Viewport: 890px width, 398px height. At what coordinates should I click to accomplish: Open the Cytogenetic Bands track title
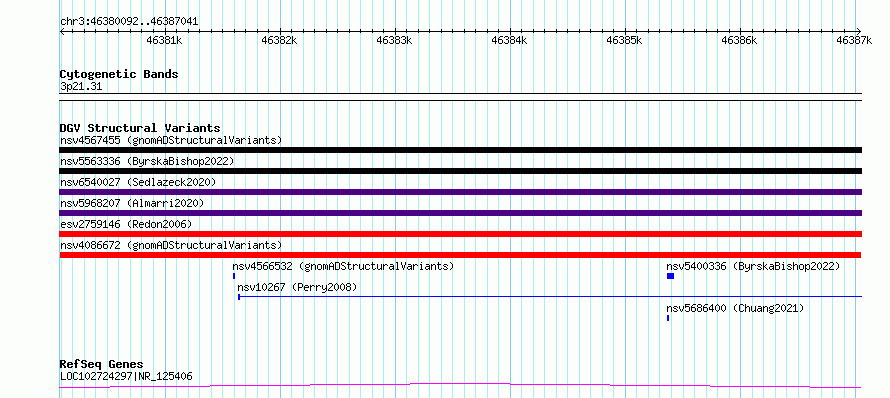(x=119, y=74)
